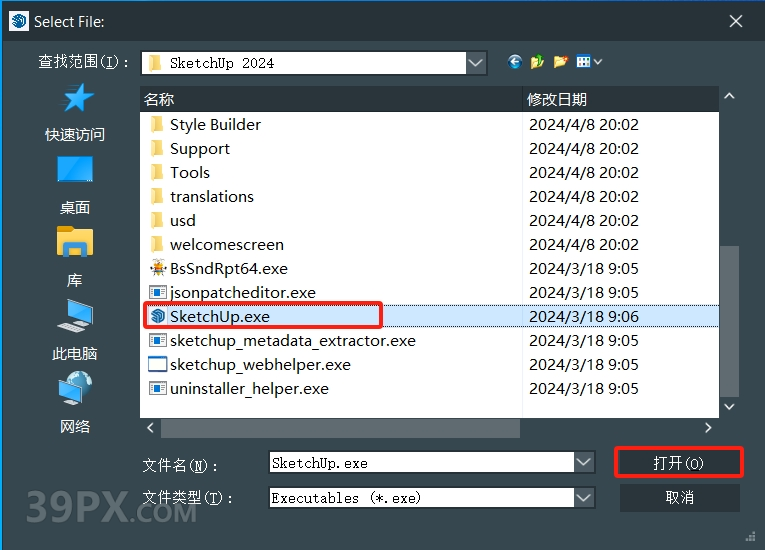765x550 pixels.
Task: Click Style Builder modified date cell
Action: 584,124
